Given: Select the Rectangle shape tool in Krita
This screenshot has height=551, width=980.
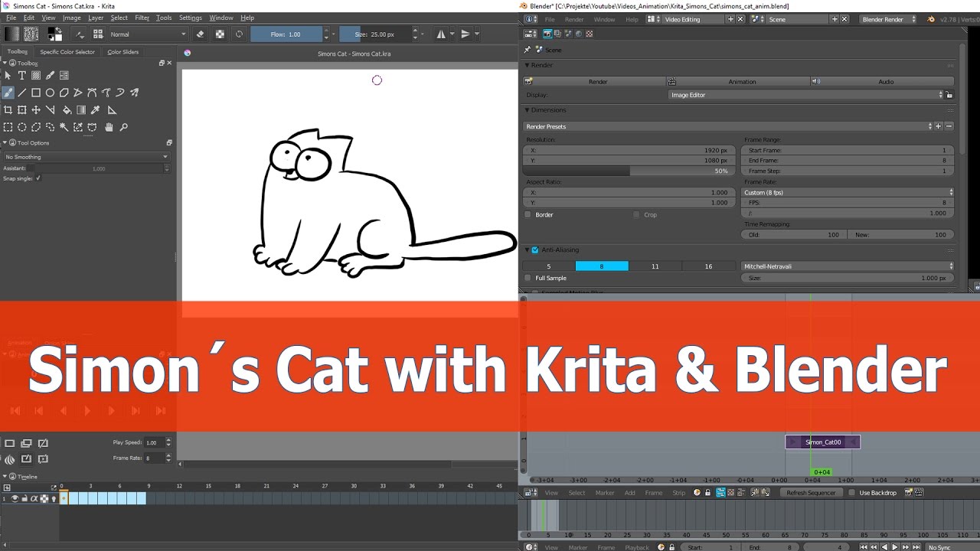Looking at the screenshot, I should 36,93.
